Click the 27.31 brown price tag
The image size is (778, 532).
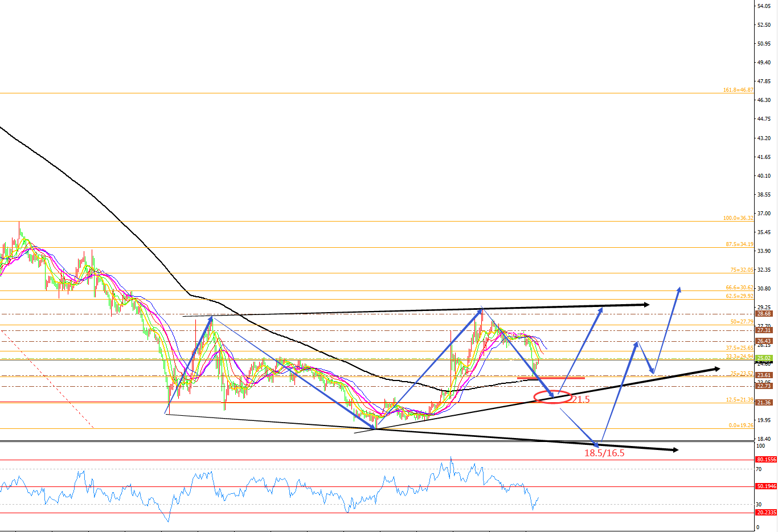coord(763,330)
